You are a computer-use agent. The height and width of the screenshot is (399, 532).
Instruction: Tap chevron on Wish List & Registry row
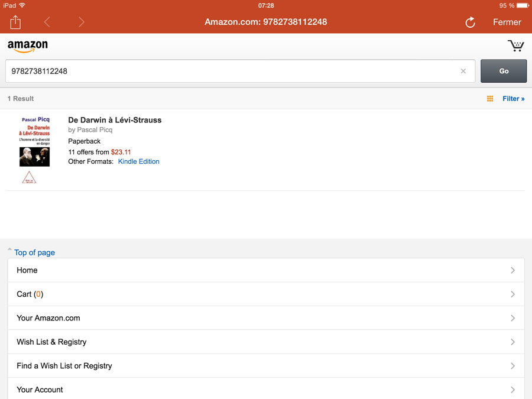click(x=512, y=342)
